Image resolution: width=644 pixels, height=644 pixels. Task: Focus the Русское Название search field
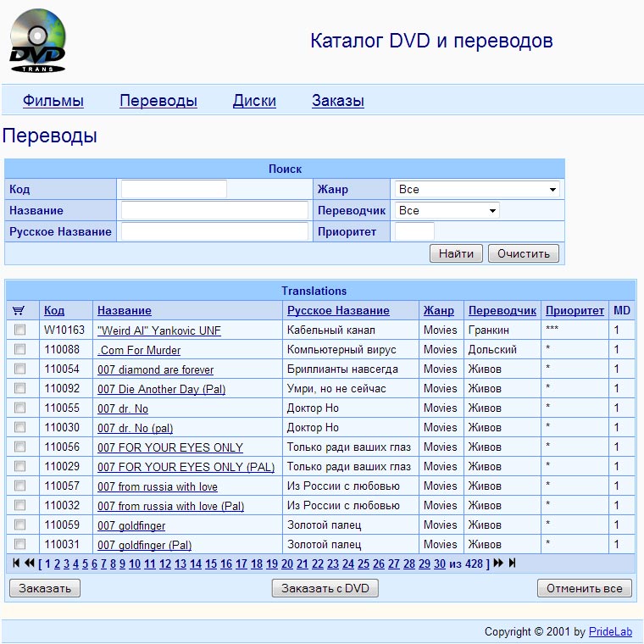coord(214,231)
